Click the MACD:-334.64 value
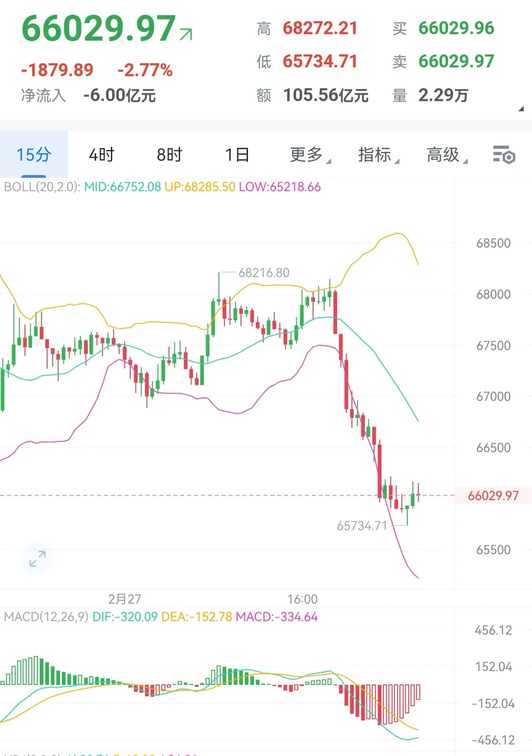Image resolution: width=532 pixels, height=756 pixels. pyautogui.click(x=277, y=617)
